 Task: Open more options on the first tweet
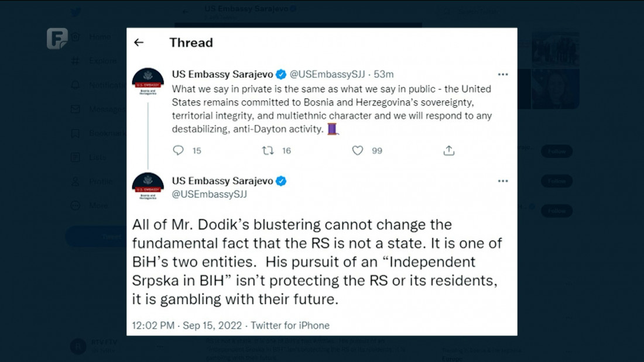[503, 74]
